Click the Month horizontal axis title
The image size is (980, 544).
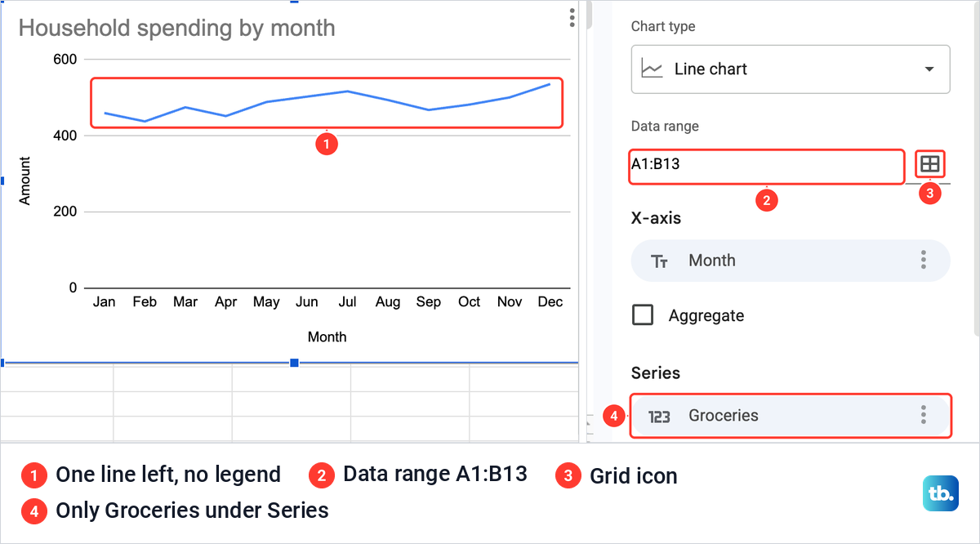pyautogui.click(x=327, y=337)
